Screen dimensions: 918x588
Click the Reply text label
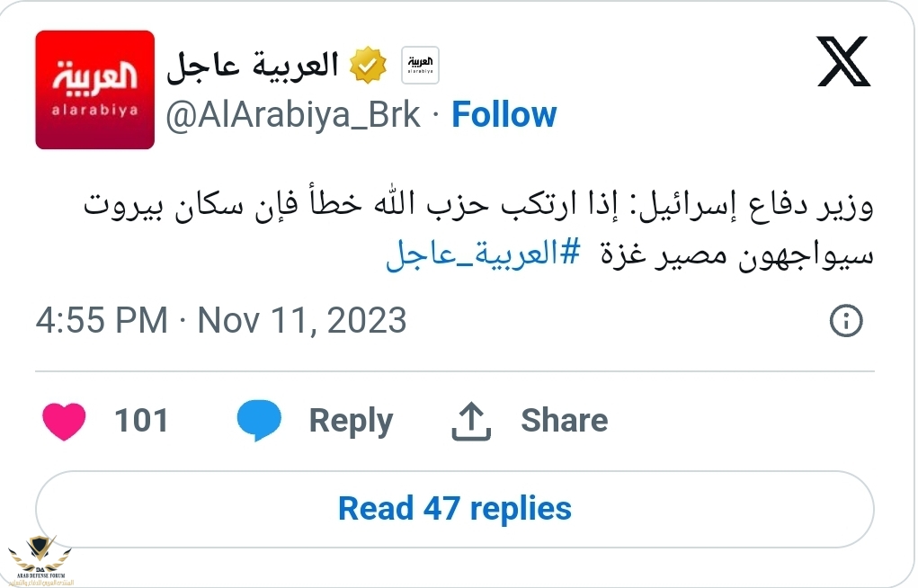click(x=351, y=421)
